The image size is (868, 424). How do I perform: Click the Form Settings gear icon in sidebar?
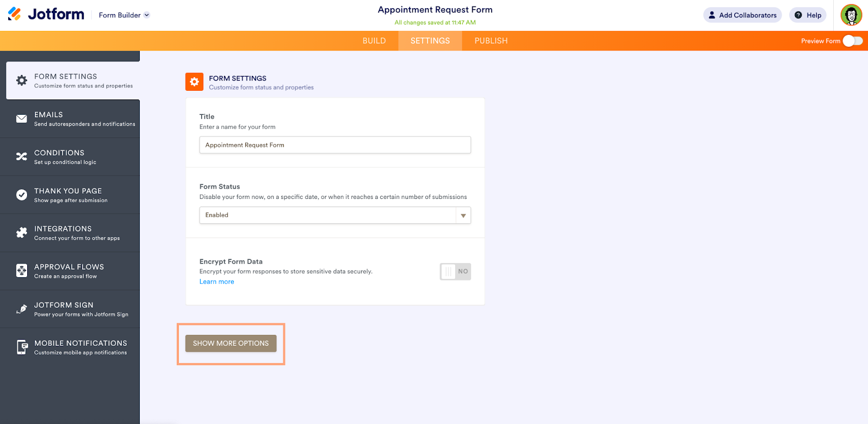tap(22, 80)
